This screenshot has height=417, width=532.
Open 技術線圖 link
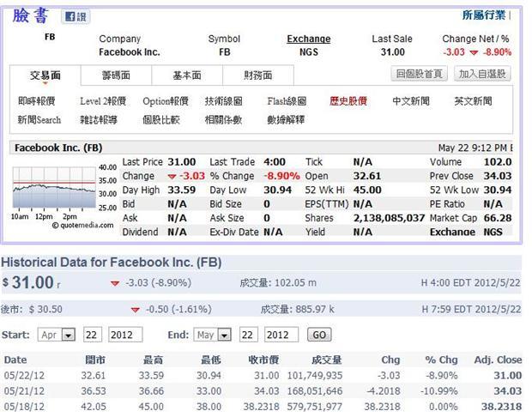coord(223,101)
